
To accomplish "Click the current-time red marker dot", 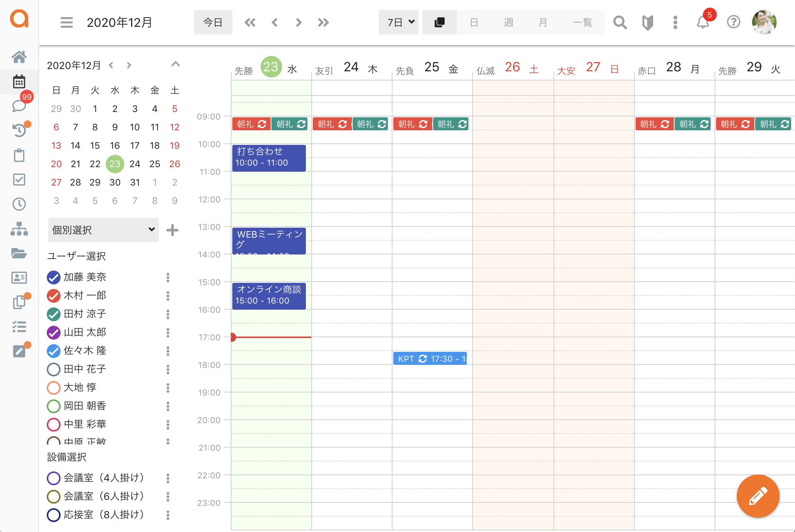I will [x=233, y=337].
